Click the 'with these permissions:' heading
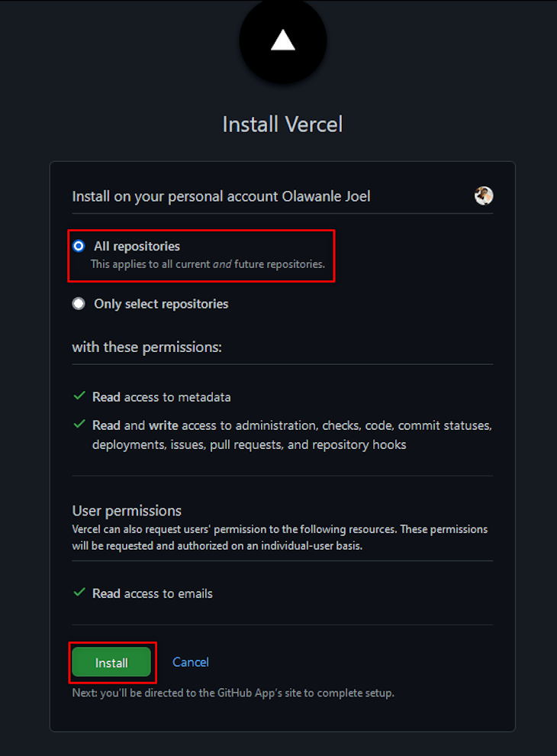This screenshot has width=557, height=756. [x=146, y=347]
